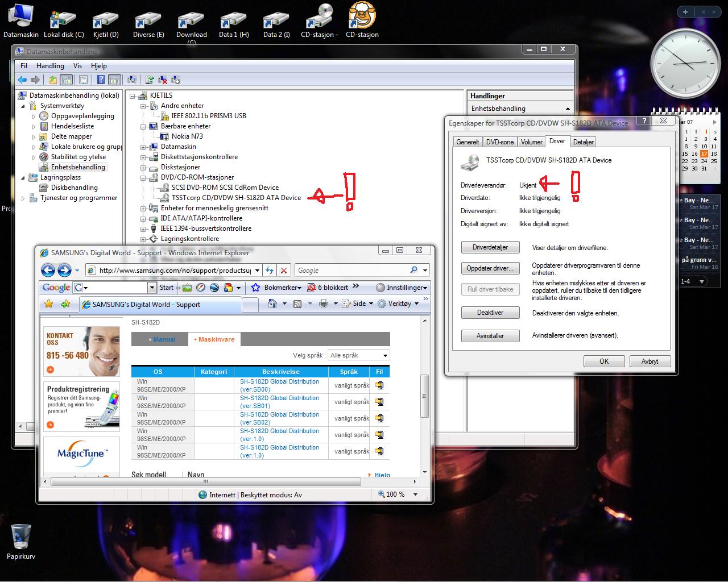Open the IE address bar dropdown
Screen dimensions: 728x582
point(258,271)
